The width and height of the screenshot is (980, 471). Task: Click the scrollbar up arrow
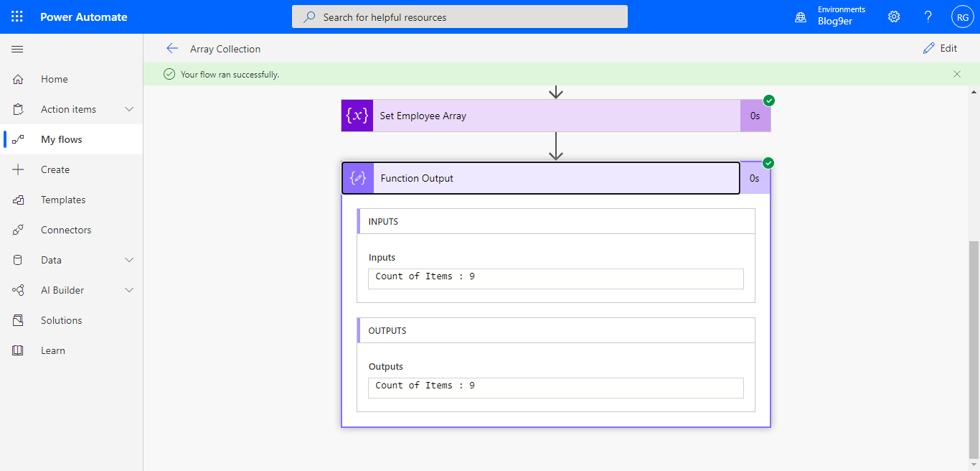tap(974, 92)
